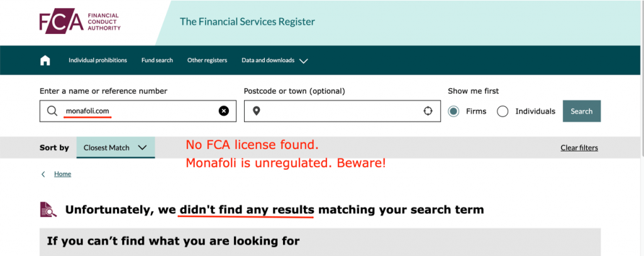Select the Firms radio button
This screenshot has height=256, width=644.
coord(453,111)
